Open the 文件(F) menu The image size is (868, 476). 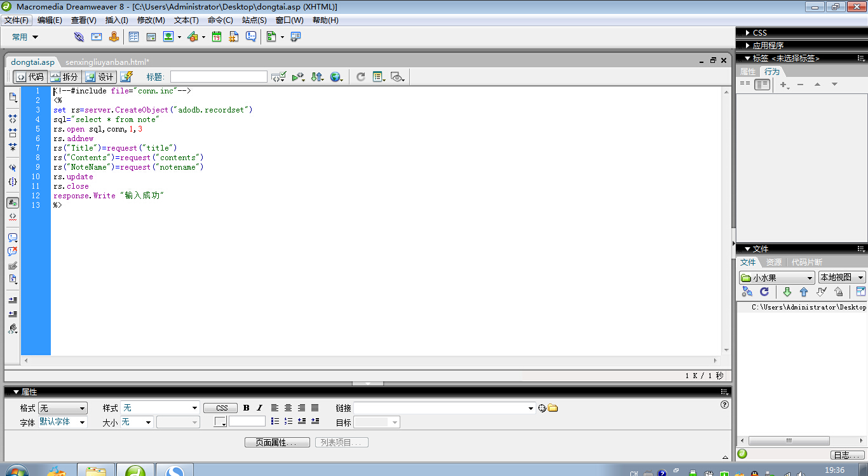(17, 20)
